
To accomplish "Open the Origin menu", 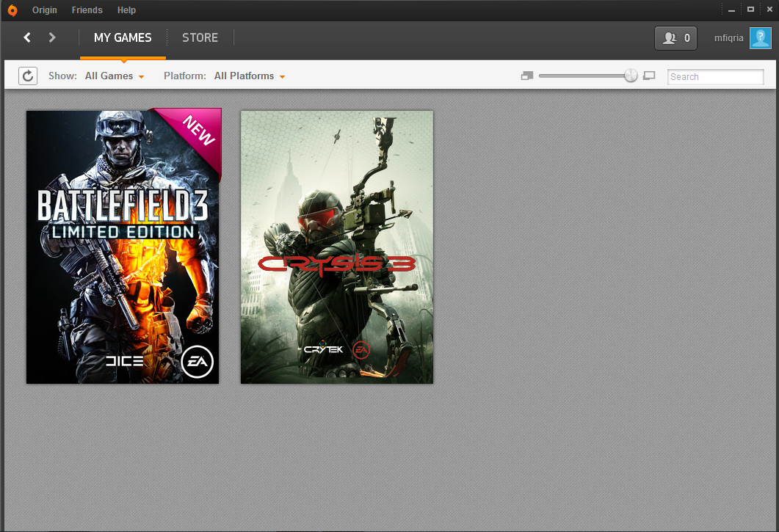I will coord(45,10).
